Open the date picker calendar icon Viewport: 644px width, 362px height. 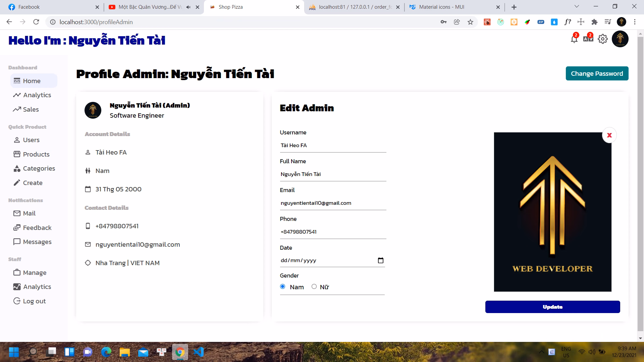(380, 260)
